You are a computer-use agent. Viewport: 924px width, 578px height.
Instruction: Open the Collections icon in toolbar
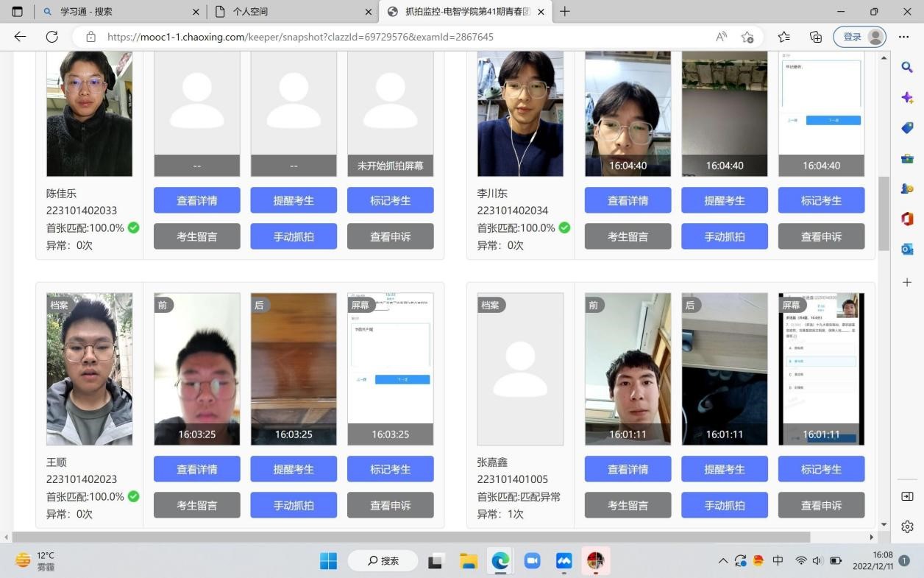[815, 37]
